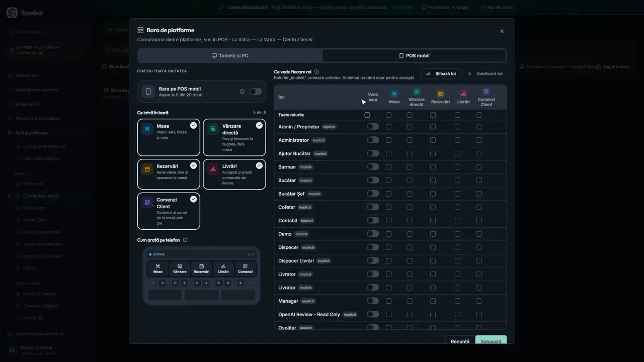Viewport: 644px width, 362px height.
Task: Click the Comenzi icon in the phone preview
Action: tap(245, 266)
